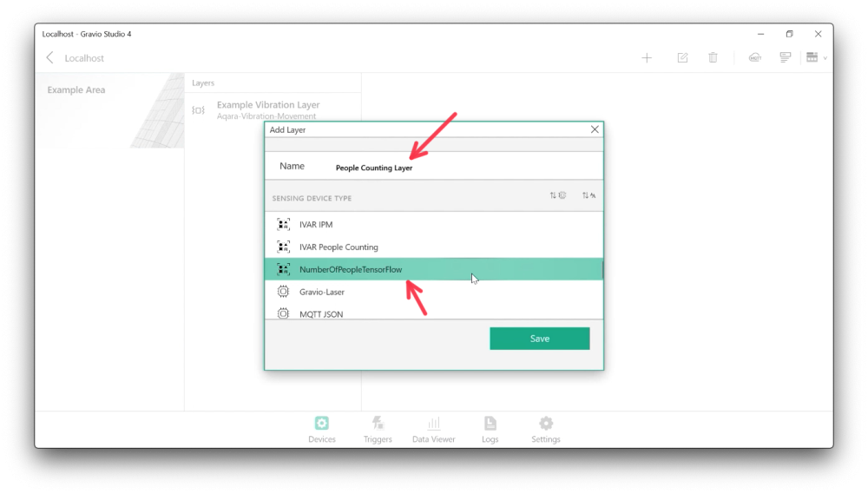Open the Settings tab

pos(546,430)
